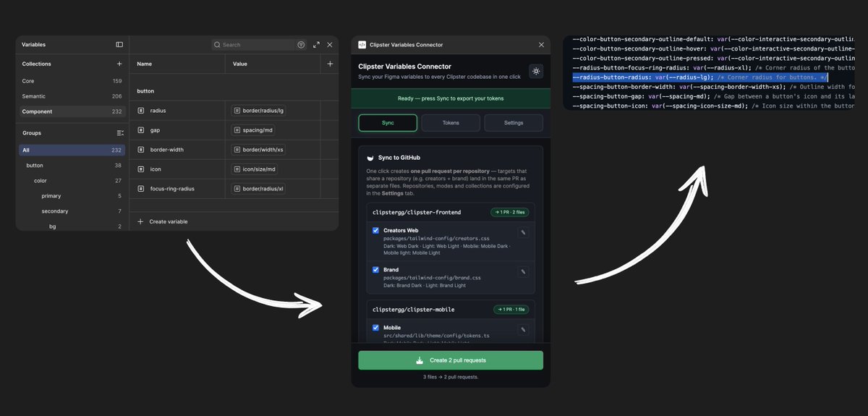Click the clipstergg/clipster-frontend repository heading
Viewport: 868px width, 416px height.
417,212
